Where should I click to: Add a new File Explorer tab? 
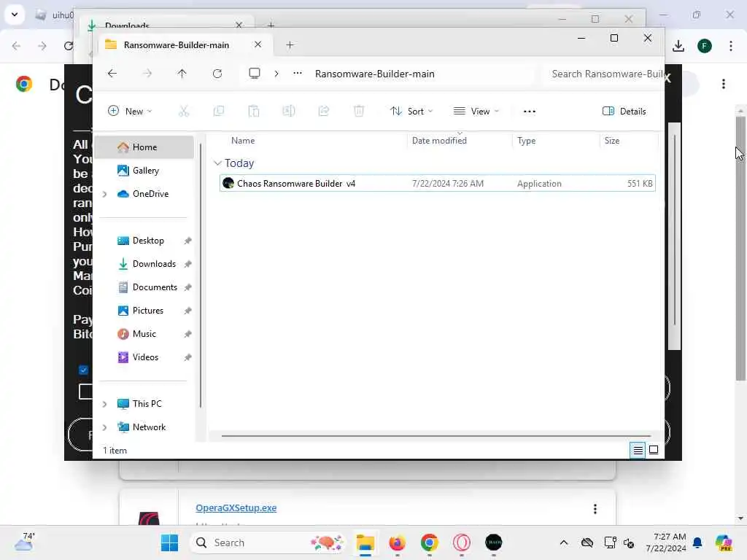290,44
